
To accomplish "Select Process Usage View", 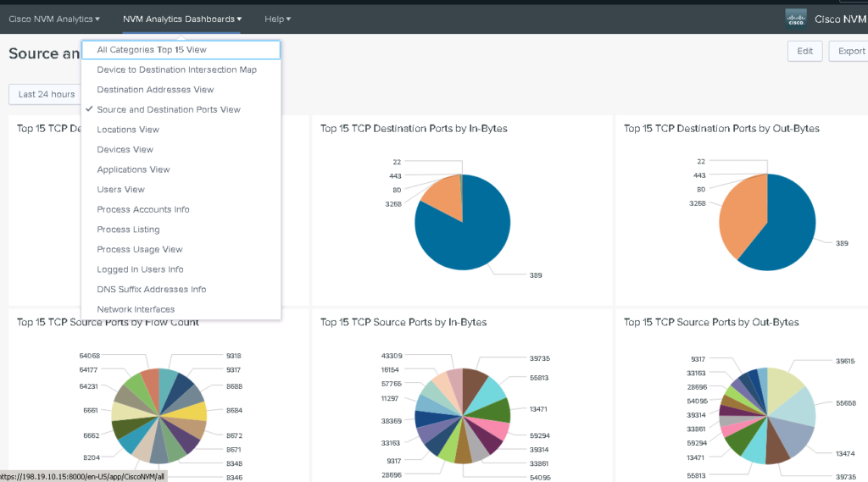I will click(x=140, y=249).
